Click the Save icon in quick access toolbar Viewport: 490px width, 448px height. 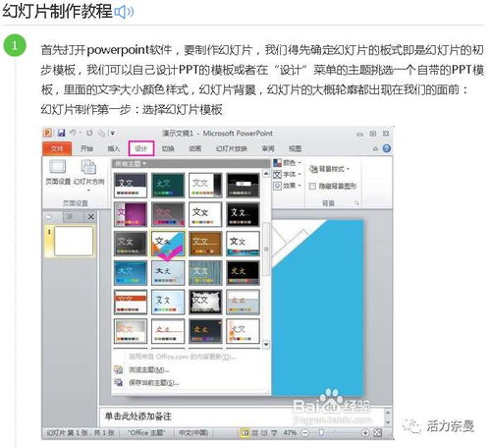61,134
